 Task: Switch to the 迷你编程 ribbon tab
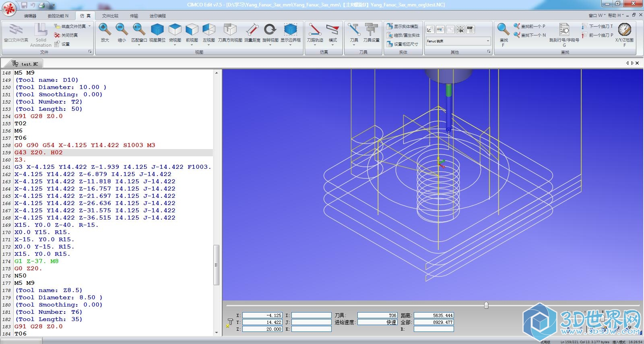(157, 16)
